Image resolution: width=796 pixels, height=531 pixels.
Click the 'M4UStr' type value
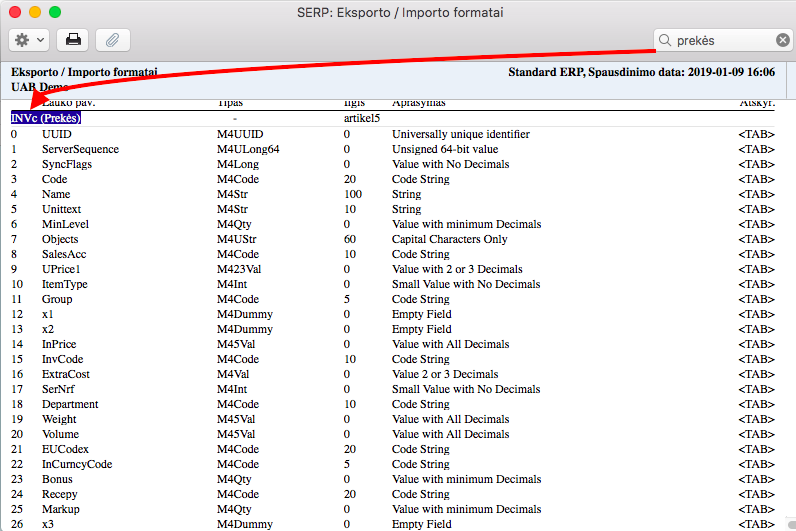click(237, 239)
